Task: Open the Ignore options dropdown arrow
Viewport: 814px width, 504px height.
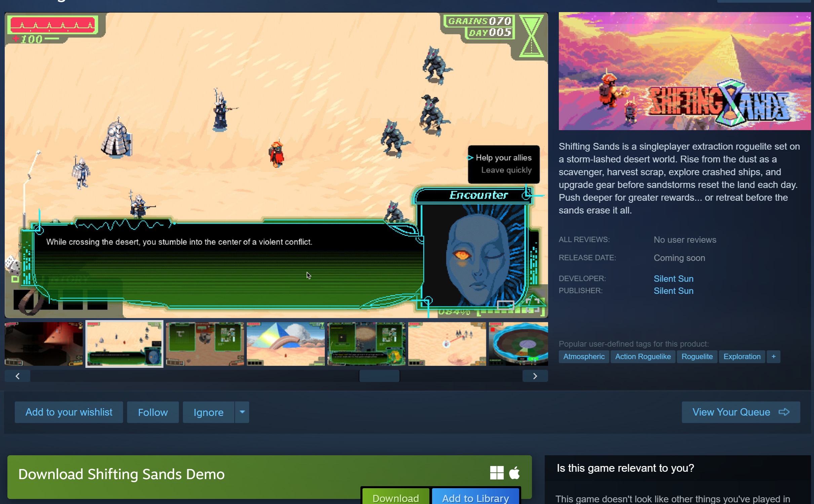Action: (242, 412)
